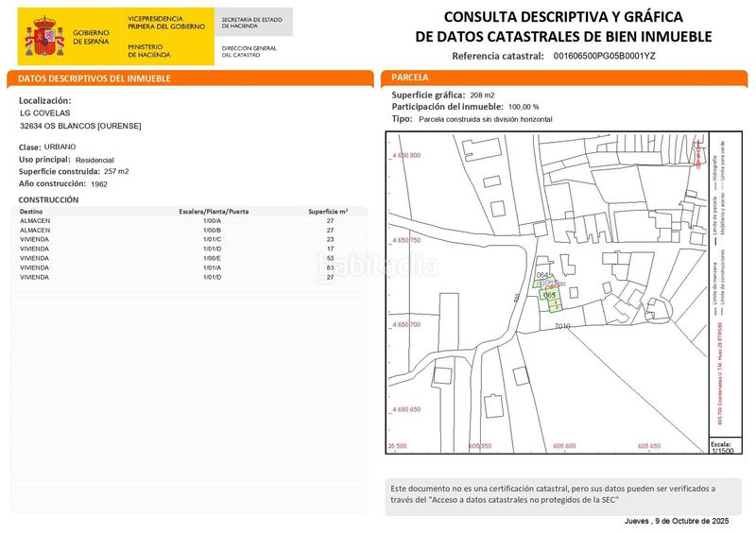Image resolution: width=756 pixels, height=534 pixels.
Task: Click the Escala 1/1500 map scale box
Action: click(x=724, y=447)
